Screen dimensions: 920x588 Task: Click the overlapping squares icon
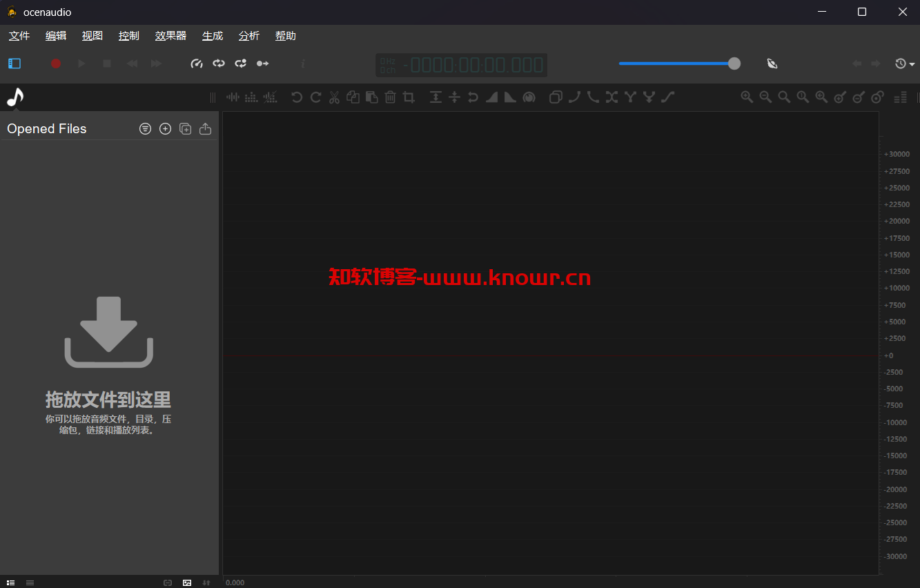(556, 97)
